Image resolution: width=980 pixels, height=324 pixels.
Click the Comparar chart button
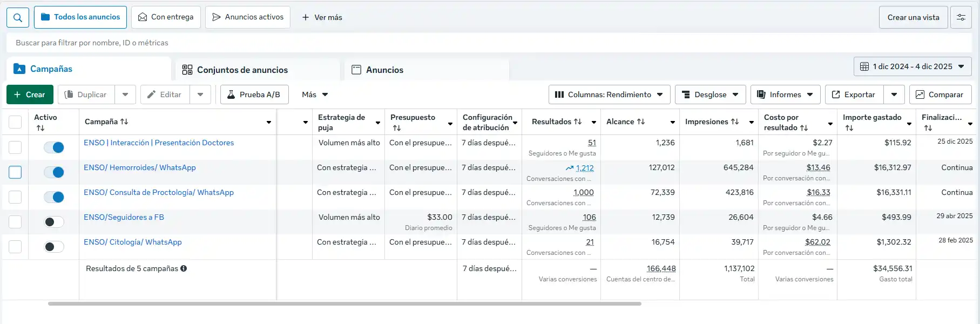tap(940, 94)
